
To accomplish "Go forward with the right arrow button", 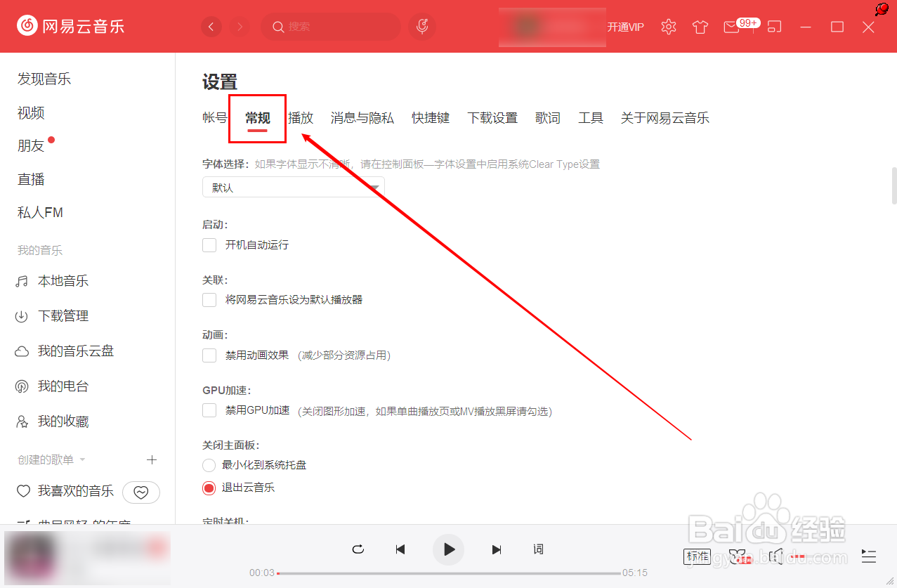I will (240, 27).
